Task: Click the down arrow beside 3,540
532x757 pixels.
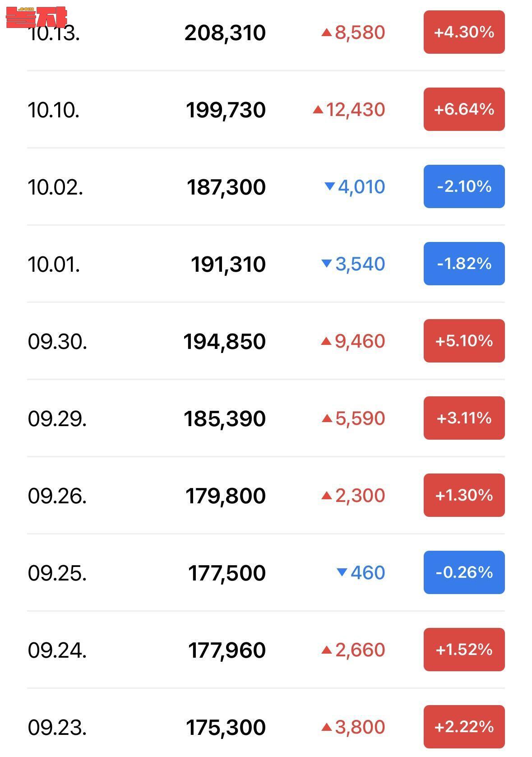Action: [327, 263]
